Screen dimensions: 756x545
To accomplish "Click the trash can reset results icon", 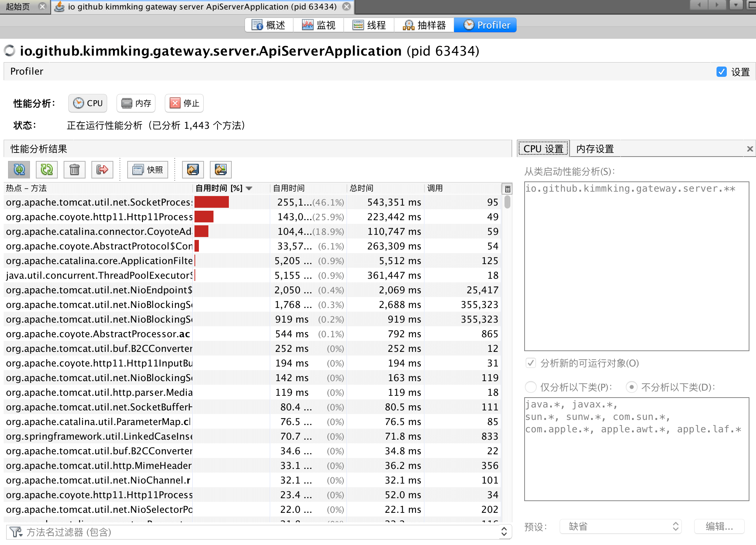I will coord(75,170).
